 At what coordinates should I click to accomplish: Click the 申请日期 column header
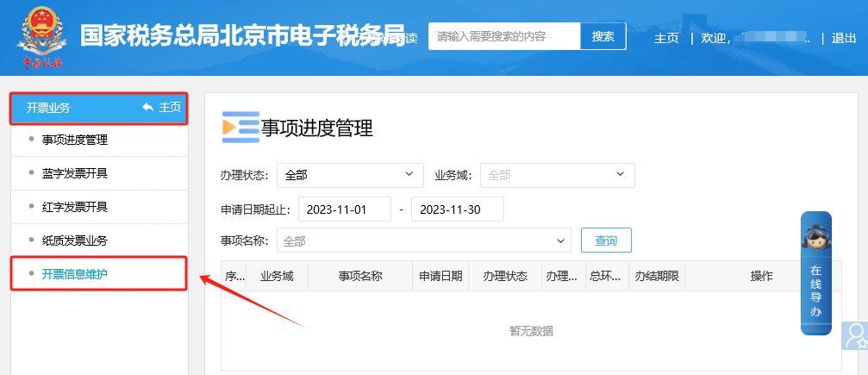click(440, 276)
